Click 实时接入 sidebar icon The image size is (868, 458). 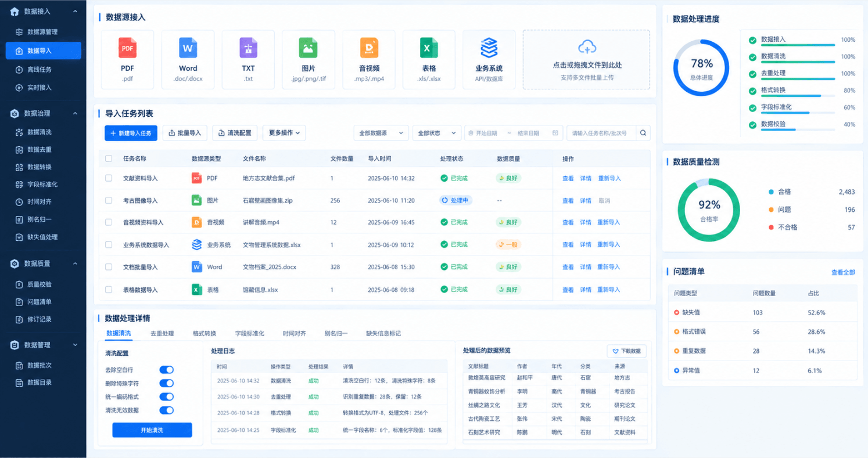19,88
